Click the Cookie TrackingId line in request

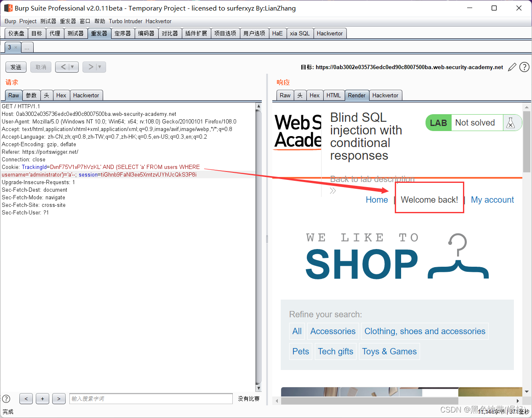[x=101, y=167]
